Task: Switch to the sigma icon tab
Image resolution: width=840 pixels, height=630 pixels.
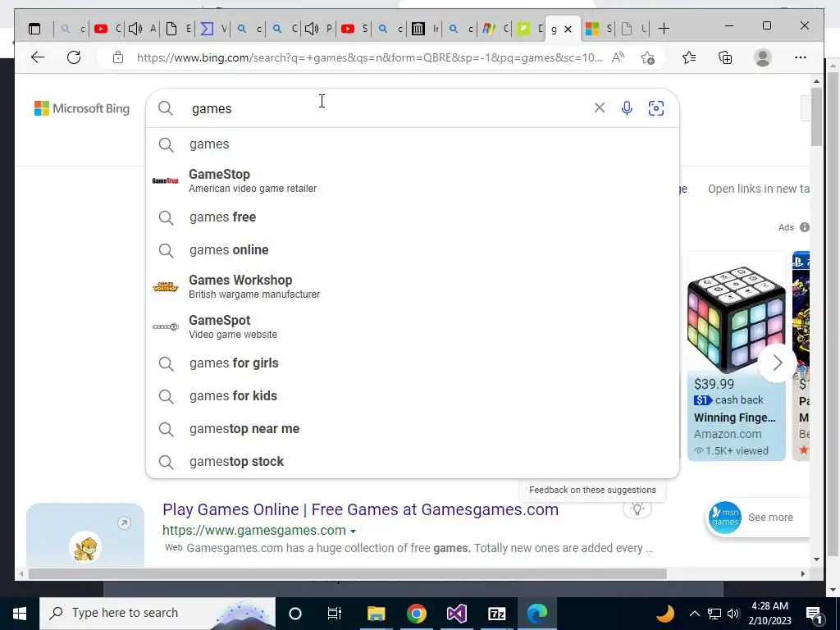Action: pyautogui.click(x=213, y=29)
